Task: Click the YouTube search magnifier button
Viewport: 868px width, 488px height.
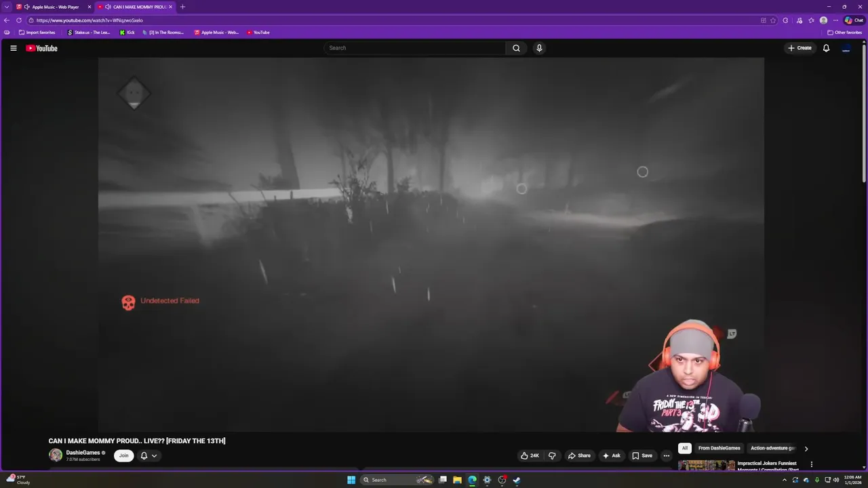Action: pyautogui.click(x=516, y=48)
